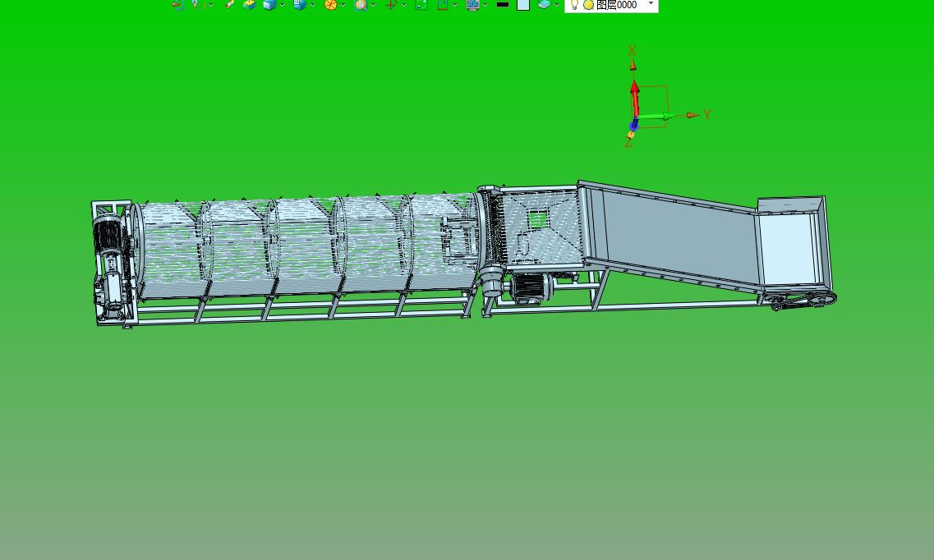Screen dimensions: 934x560
Task: Click the monitor display settings icon
Action: point(472,5)
